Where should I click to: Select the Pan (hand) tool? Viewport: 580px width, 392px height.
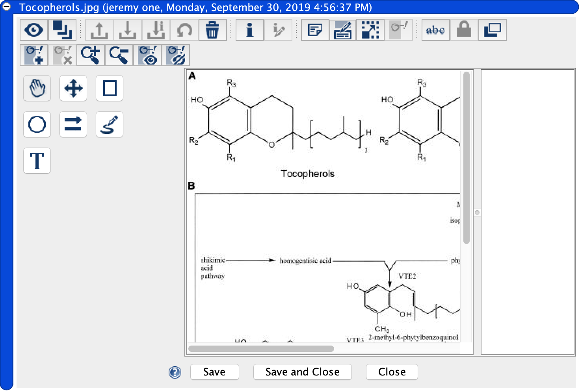point(37,88)
